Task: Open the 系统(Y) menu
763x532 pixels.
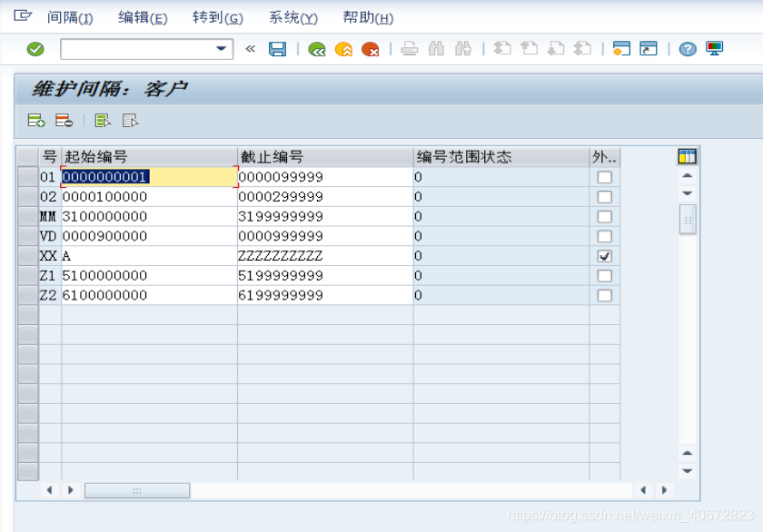Action: pos(293,17)
